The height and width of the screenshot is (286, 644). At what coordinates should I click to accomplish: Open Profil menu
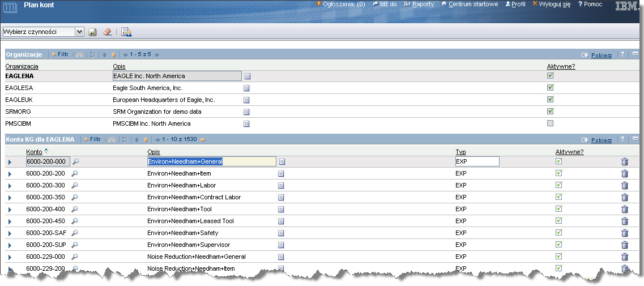[515, 4]
